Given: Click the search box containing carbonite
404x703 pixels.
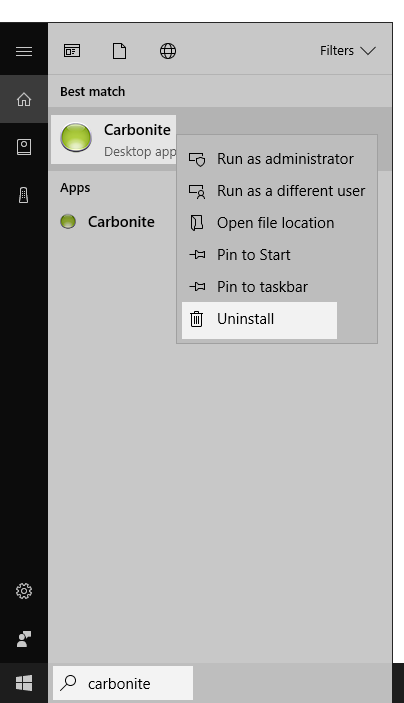Looking at the screenshot, I should click(123, 683).
